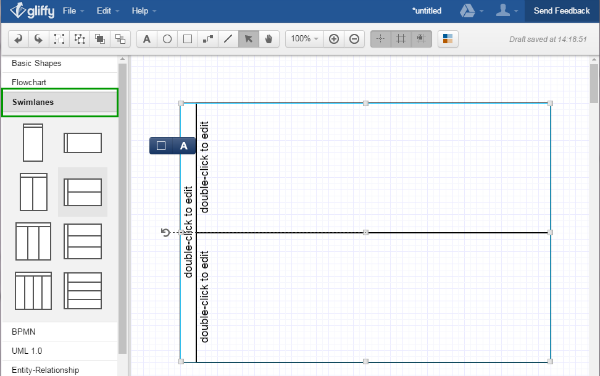Expand the BPMN library

(x=60, y=332)
